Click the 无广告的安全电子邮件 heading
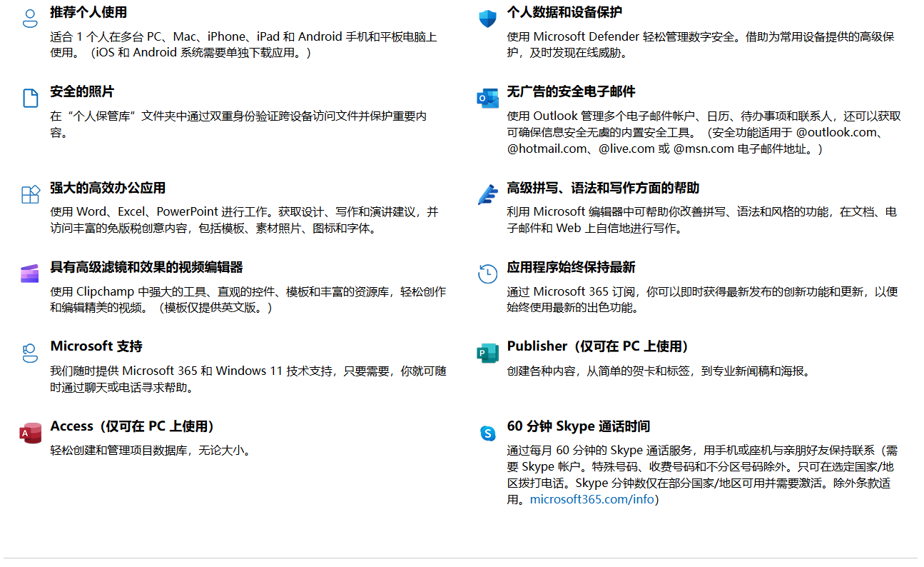This screenshot has height=567, width=924. click(x=571, y=91)
